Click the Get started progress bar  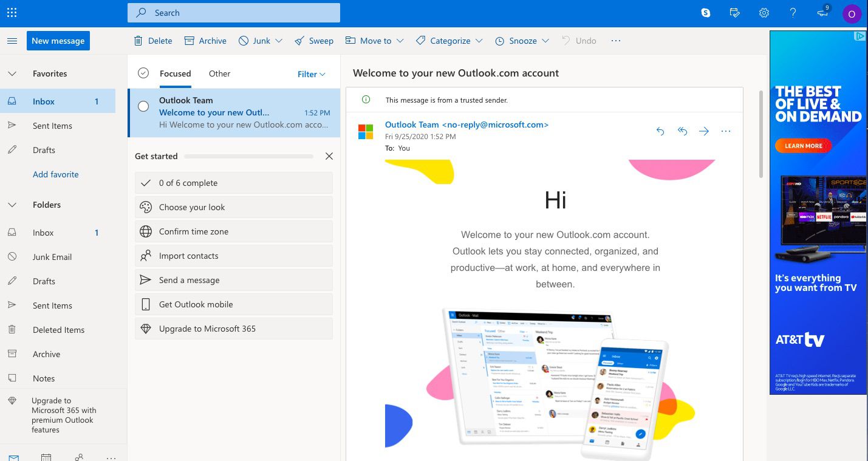pyautogui.click(x=248, y=156)
